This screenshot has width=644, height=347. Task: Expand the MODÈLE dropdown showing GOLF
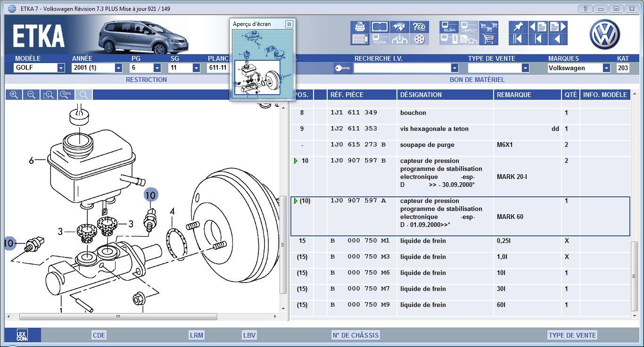(61, 68)
